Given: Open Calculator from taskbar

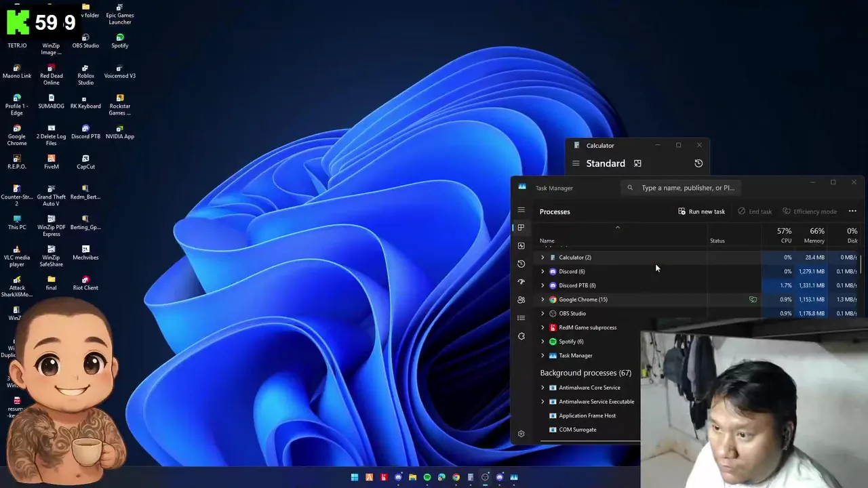Looking at the screenshot, I should click(471, 477).
